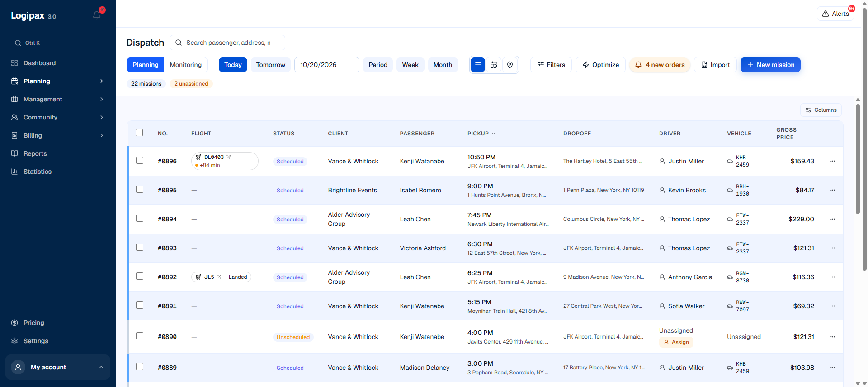Select checkbox for mission #0890
868x387 pixels.
(140, 336)
